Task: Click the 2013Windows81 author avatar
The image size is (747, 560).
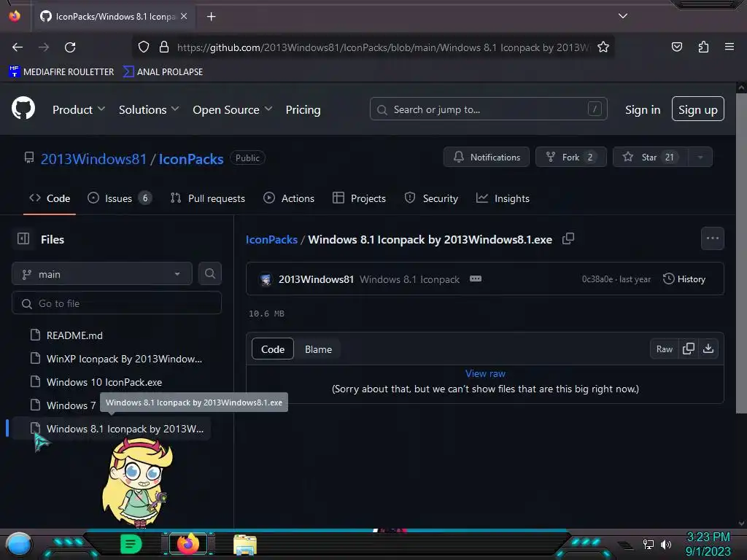Action: pos(266,279)
